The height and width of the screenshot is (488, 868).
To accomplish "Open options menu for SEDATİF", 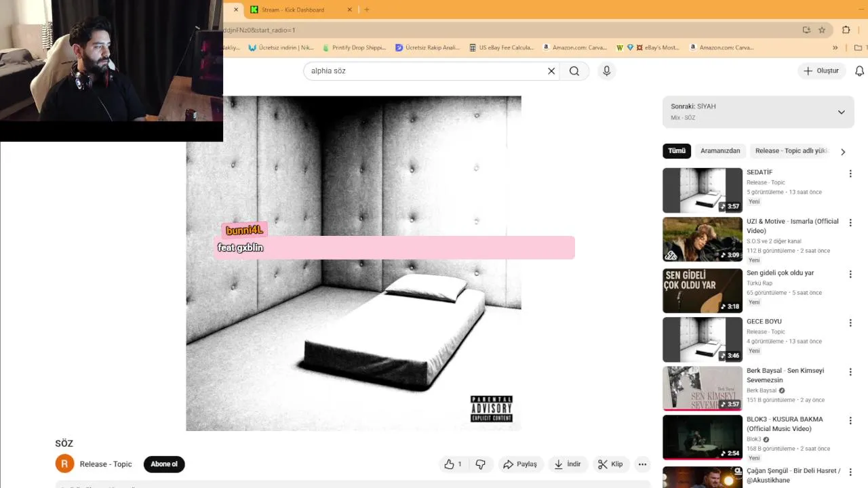I will pos(850,174).
